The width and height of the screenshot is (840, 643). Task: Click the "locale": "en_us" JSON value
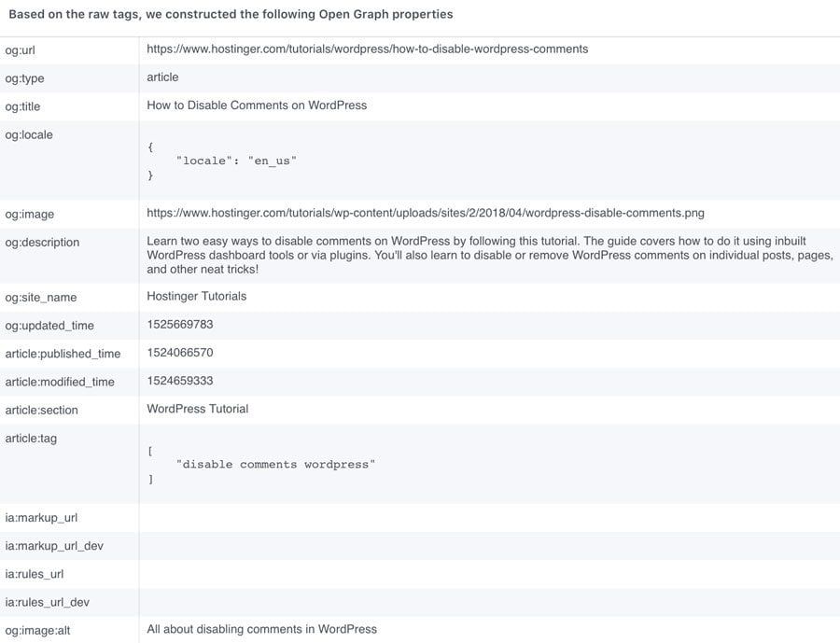pos(236,161)
